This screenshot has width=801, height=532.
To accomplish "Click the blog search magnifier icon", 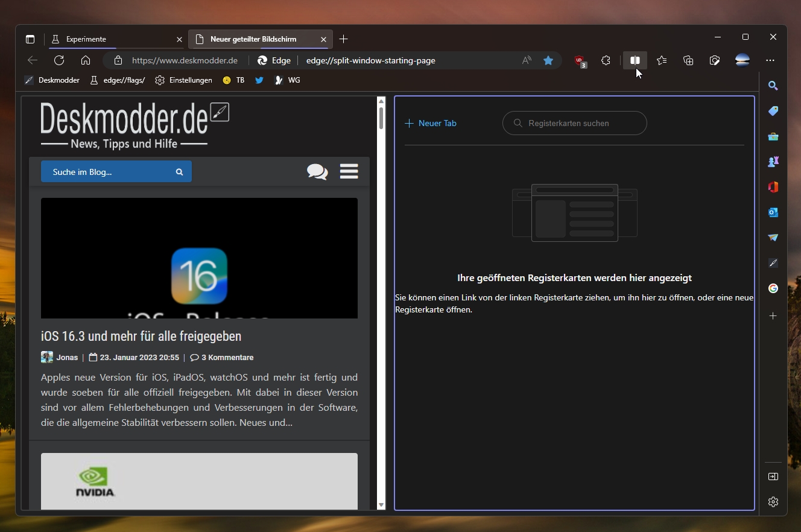I will pos(179,172).
